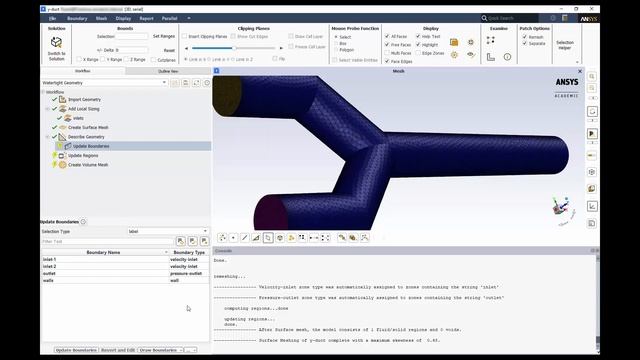
Task: Open the Report menu
Action: [146, 18]
